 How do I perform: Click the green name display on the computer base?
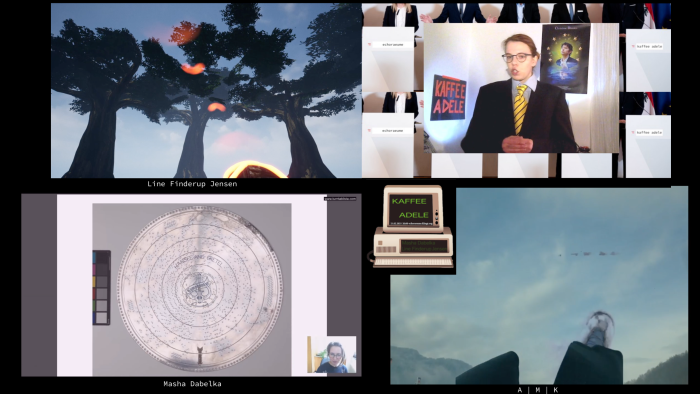[424, 246]
